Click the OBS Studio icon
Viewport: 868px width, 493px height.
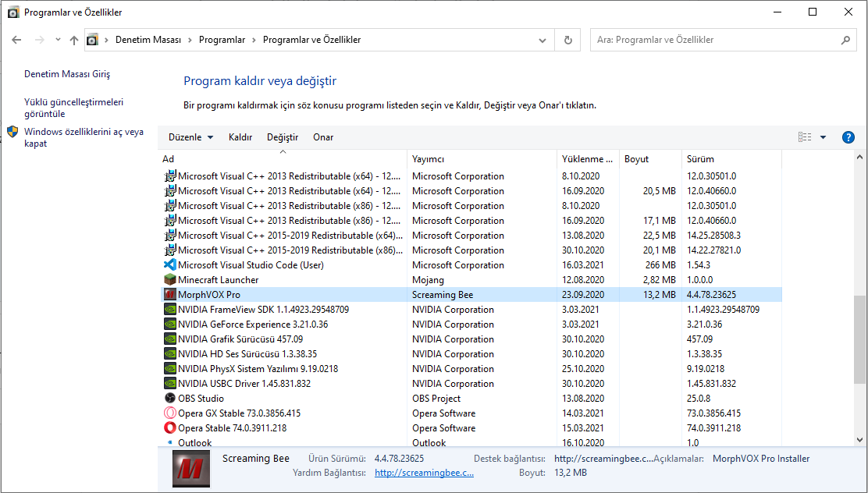[170, 399]
